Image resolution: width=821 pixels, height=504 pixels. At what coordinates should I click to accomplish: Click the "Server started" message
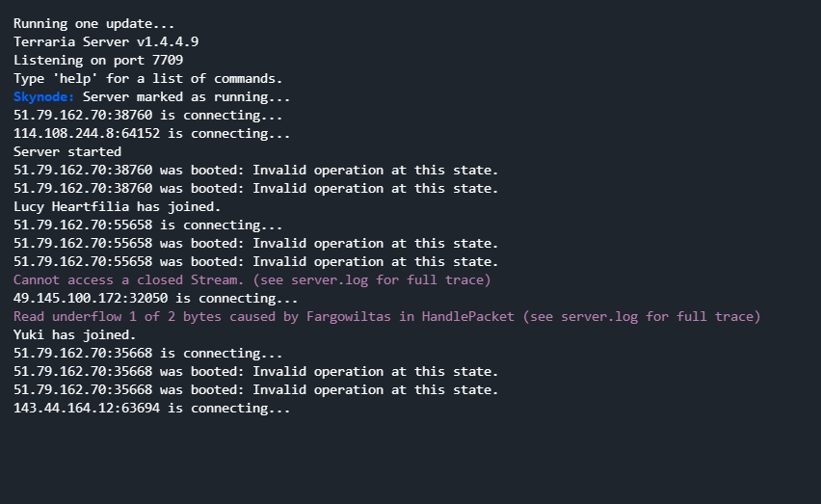click(67, 151)
